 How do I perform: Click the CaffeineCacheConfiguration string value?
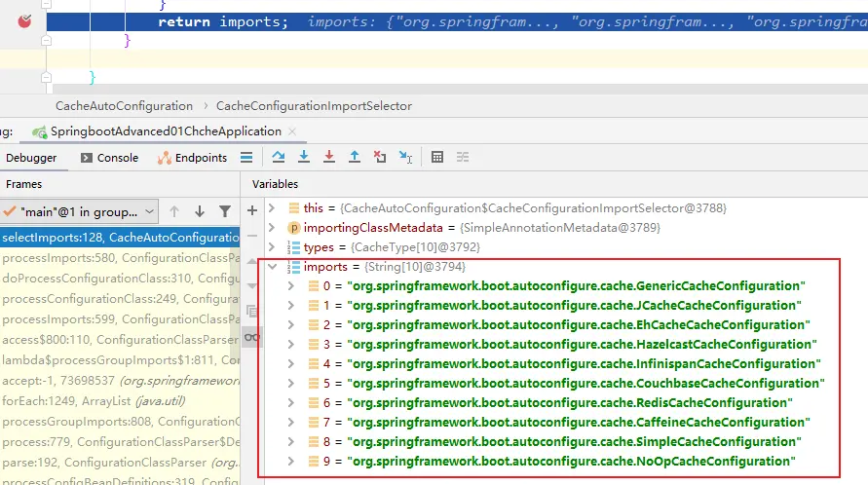pyautogui.click(x=579, y=423)
